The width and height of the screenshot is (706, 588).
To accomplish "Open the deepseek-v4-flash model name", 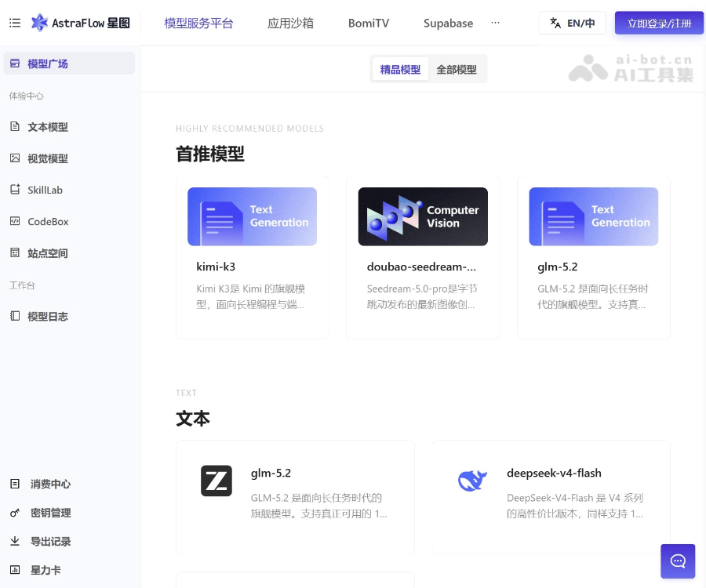I will point(554,474).
